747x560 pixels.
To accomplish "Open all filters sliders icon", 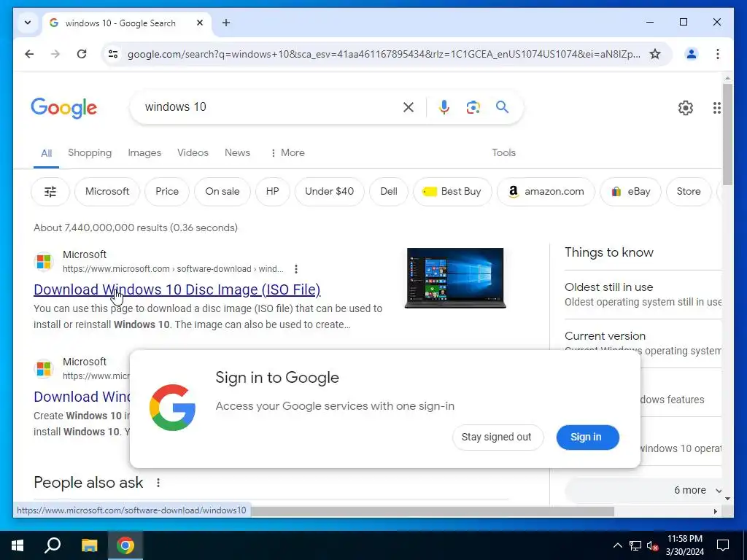I will pos(50,192).
